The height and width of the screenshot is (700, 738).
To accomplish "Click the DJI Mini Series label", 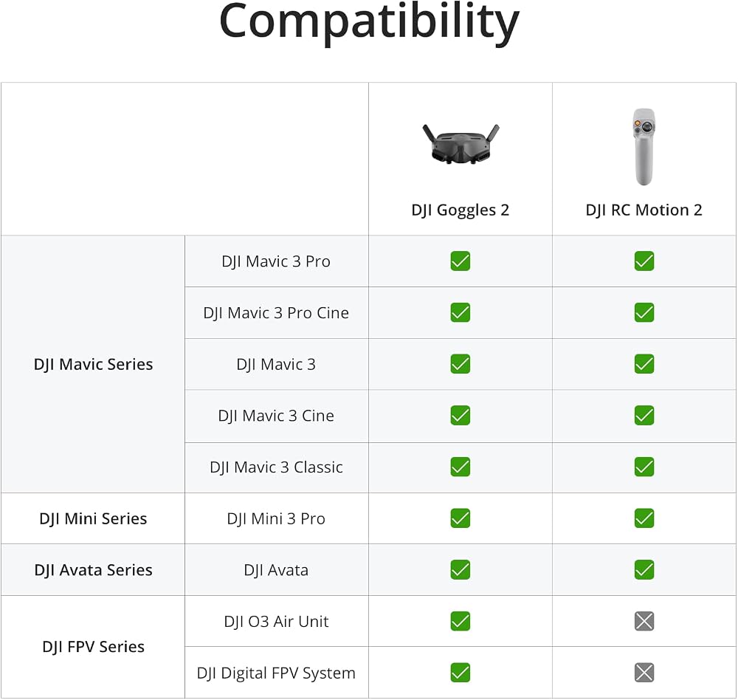I will (x=93, y=518).
